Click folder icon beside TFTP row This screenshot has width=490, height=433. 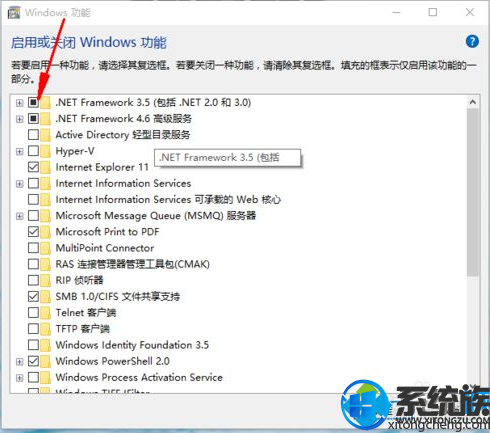(x=46, y=329)
